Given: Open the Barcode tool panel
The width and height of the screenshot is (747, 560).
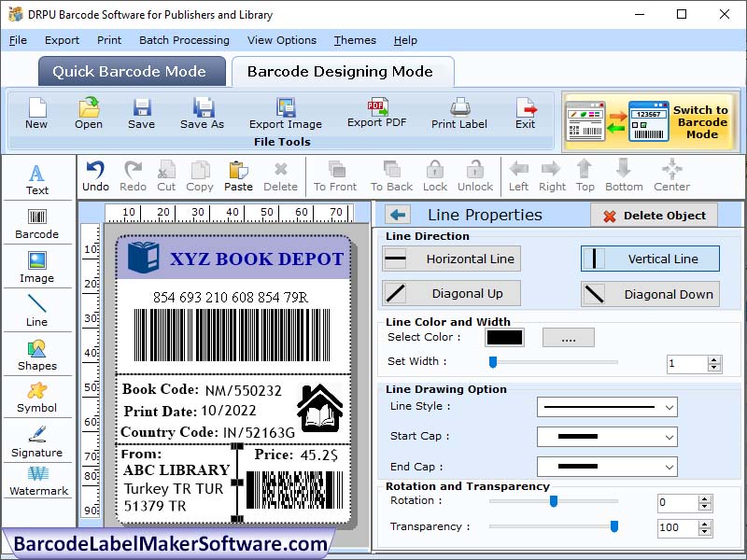Looking at the screenshot, I should [37, 222].
